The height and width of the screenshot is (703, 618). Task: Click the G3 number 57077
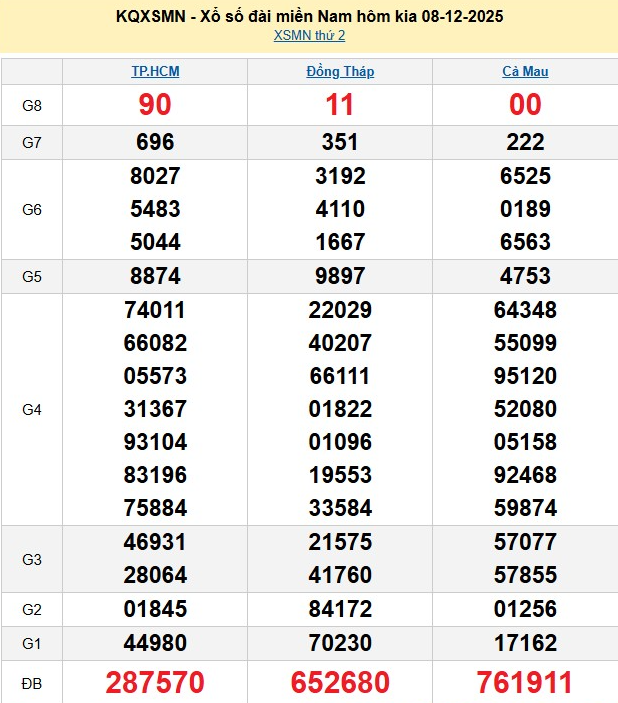tap(525, 542)
